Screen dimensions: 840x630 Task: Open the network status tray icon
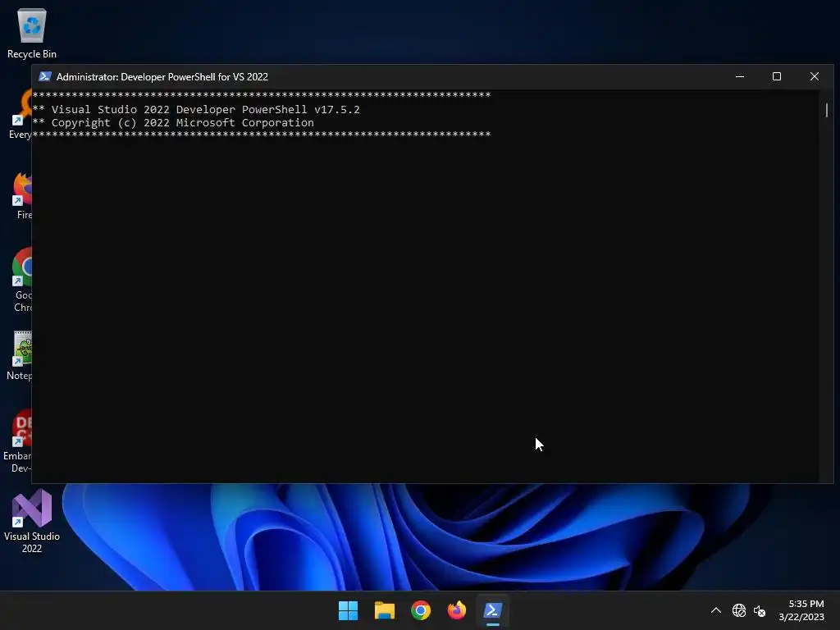739,610
